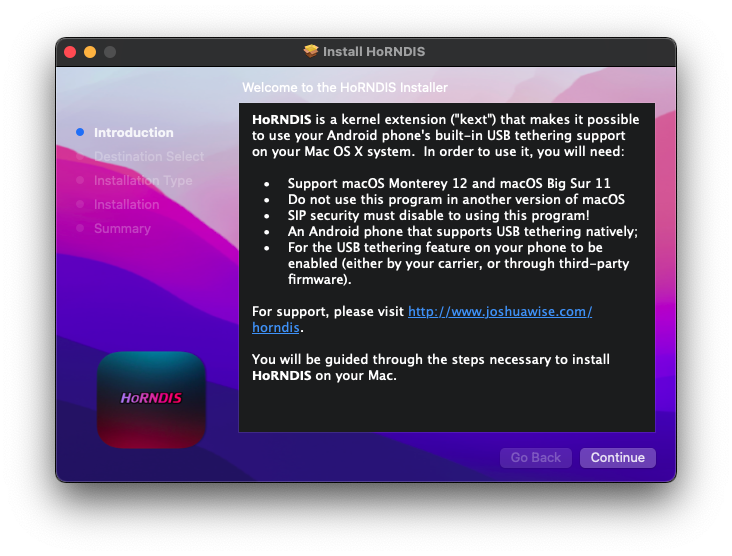Select the Installation step in sidebar
Screen dimensions: 732x556
point(127,204)
